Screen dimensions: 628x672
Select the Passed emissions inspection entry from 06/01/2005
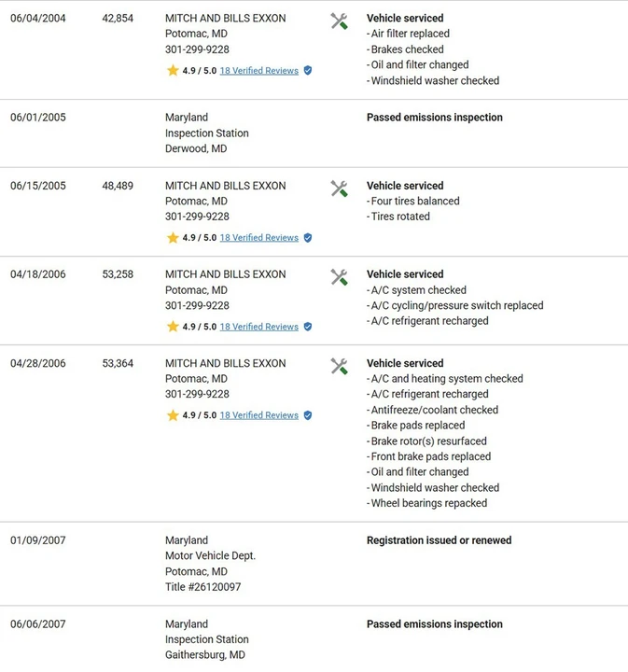pos(434,118)
